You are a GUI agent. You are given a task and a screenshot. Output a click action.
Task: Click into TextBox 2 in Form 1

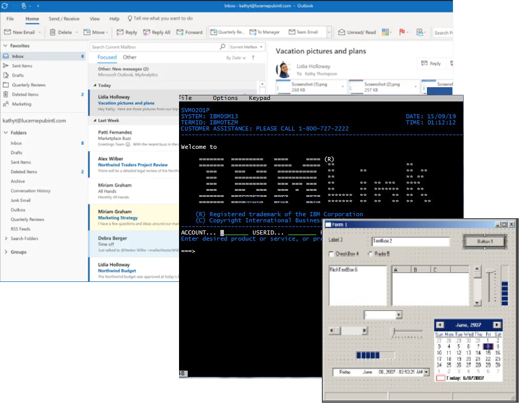pos(411,242)
